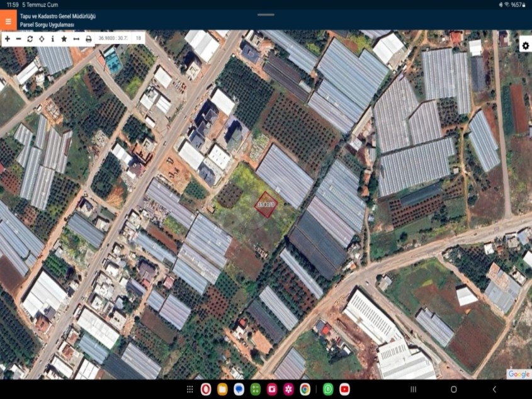Click the zoom level field showing 18
Screen dimensions: 532x399
click(138, 38)
